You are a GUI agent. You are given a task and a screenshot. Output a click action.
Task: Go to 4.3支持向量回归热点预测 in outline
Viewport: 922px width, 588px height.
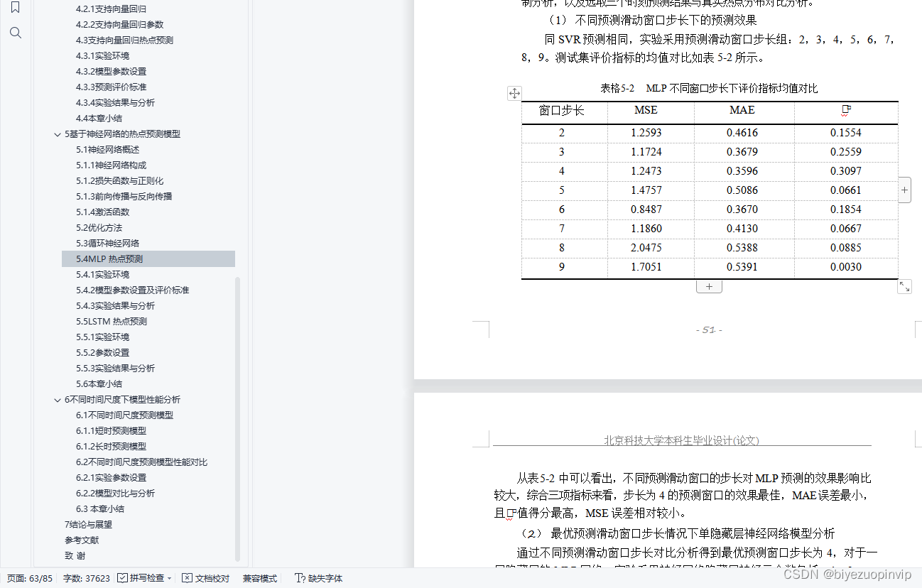click(124, 40)
